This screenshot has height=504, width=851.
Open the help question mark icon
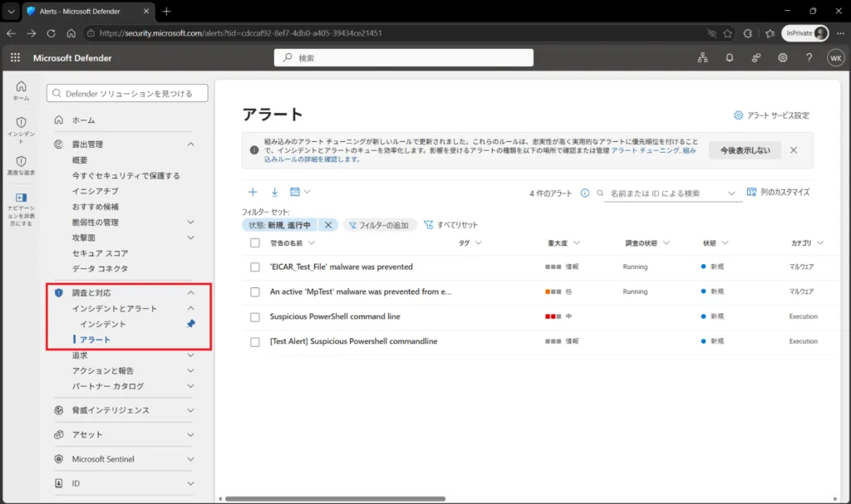tap(809, 57)
